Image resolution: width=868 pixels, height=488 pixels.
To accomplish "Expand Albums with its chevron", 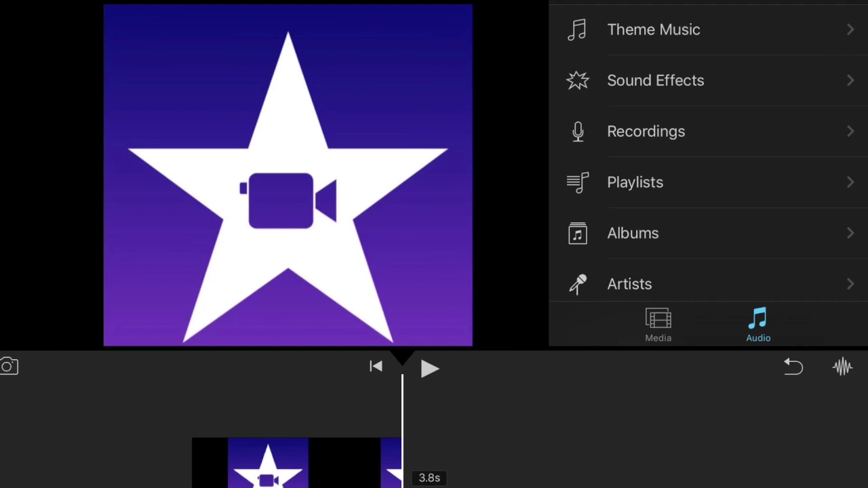I will coord(850,233).
